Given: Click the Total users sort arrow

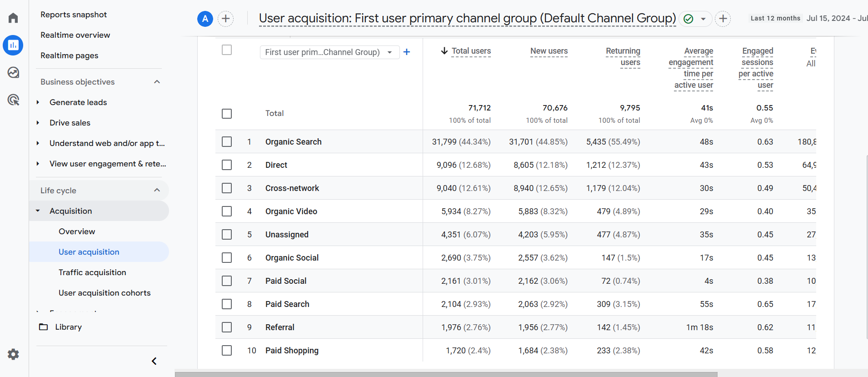Looking at the screenshot, I should click(x=444, y=51).
